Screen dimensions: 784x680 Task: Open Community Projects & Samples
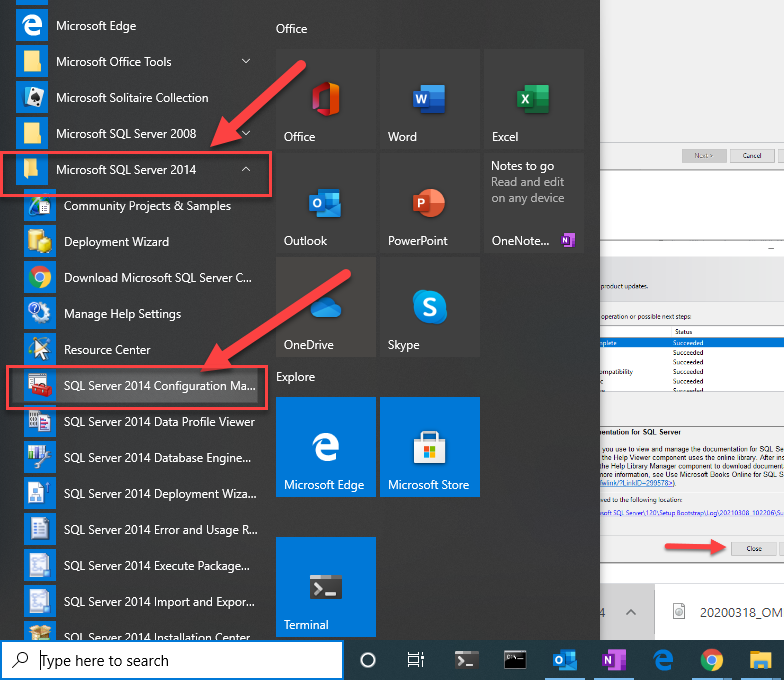[x=140, y=206]
